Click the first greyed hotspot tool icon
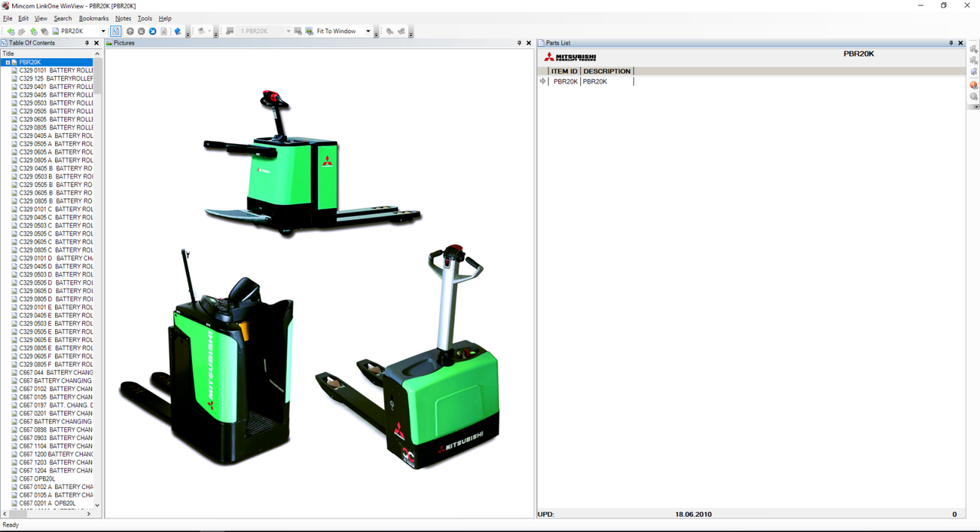 pos(390,31)
